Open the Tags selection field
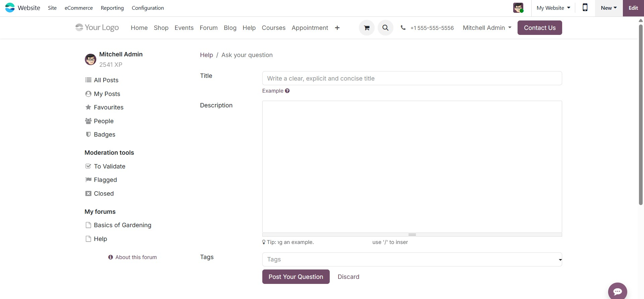 [412, 259]
